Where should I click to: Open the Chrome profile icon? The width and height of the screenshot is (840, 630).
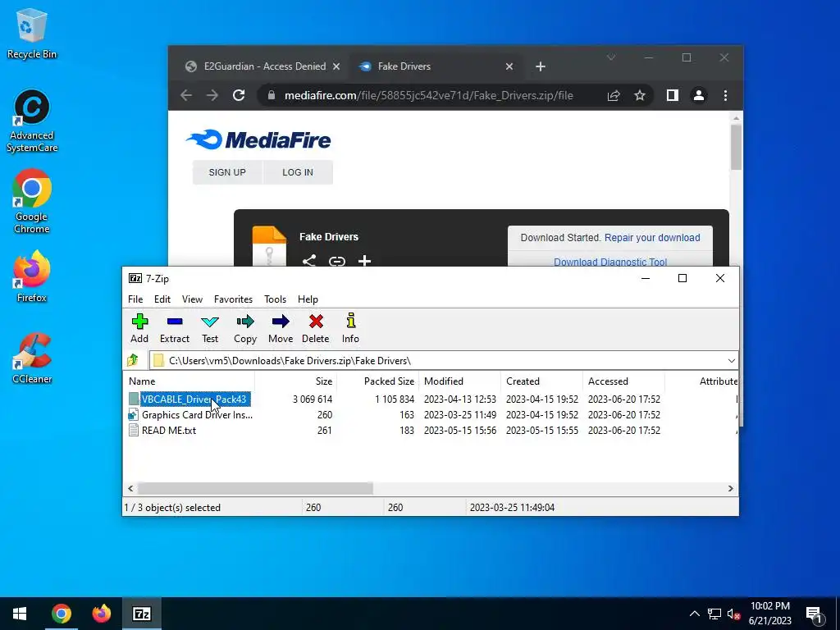tap(699, 95)
